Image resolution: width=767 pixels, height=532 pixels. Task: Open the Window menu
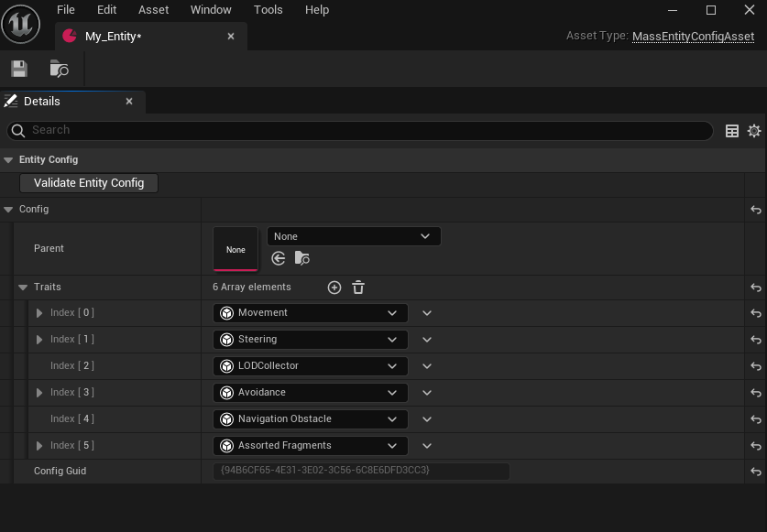(211, 10)
